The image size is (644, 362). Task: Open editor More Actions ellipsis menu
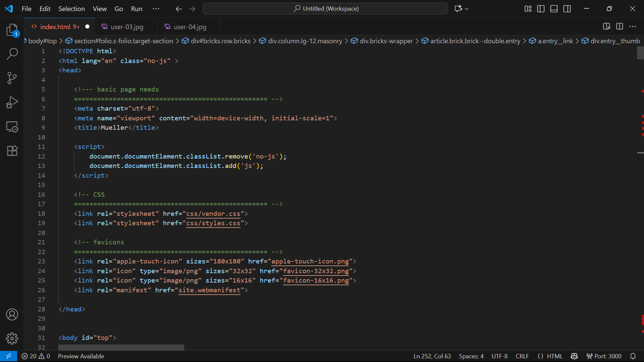(632, 26)
